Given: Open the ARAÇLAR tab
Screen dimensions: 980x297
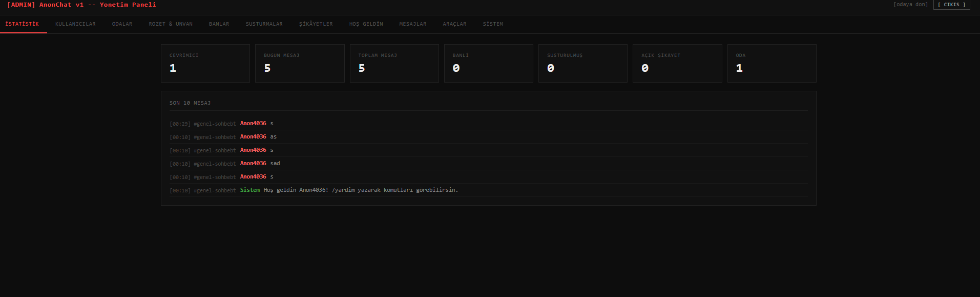Looking at the screenshot, I should 454,24.
